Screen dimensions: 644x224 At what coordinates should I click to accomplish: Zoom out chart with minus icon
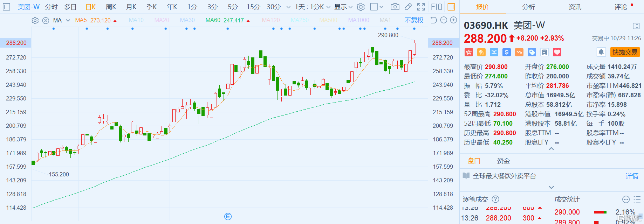(444, 20)
